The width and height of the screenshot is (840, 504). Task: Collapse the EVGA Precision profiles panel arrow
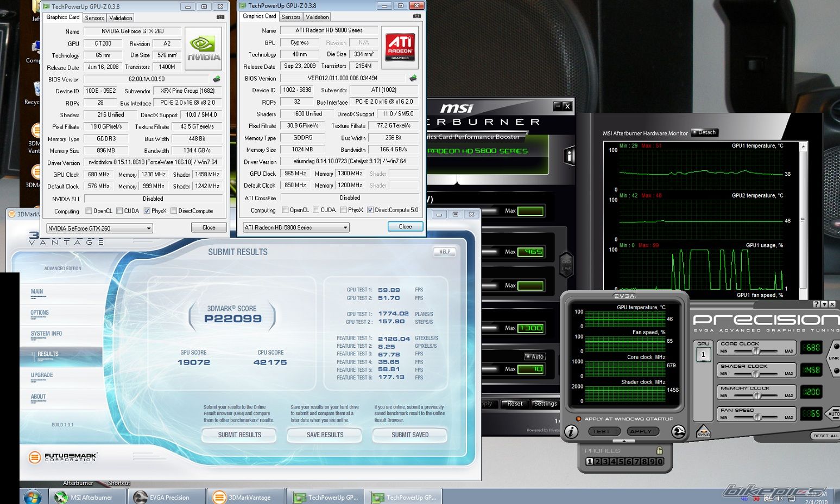624,441
